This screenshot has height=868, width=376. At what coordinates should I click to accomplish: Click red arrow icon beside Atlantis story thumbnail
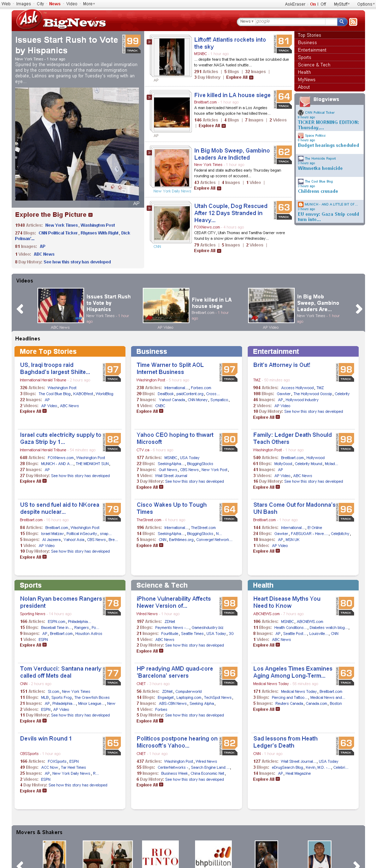click(x=149, y=42)
